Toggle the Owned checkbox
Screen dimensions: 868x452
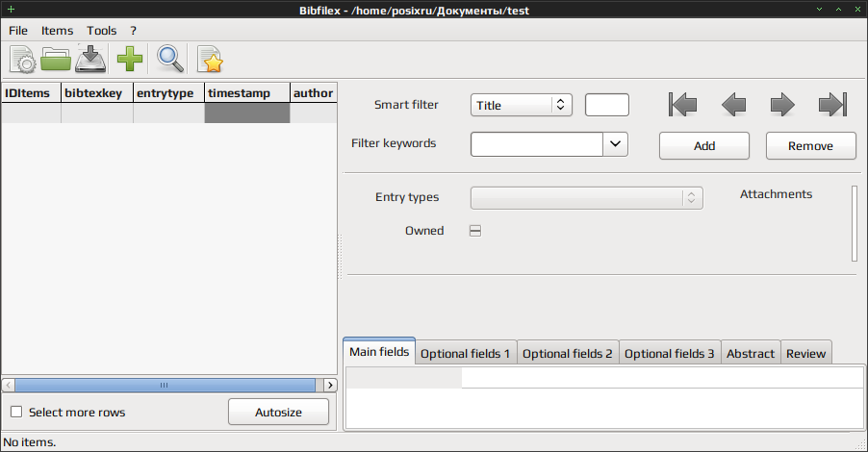pos(475,231)
